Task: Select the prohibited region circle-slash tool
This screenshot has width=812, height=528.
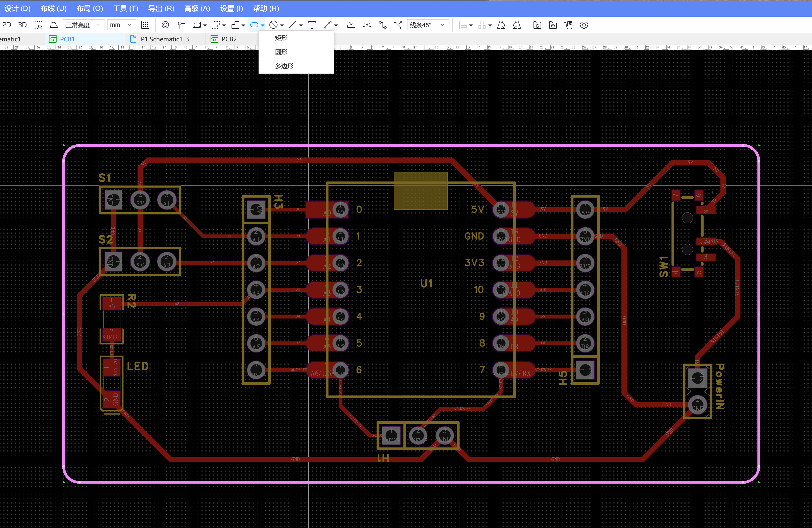Action: 273,25
